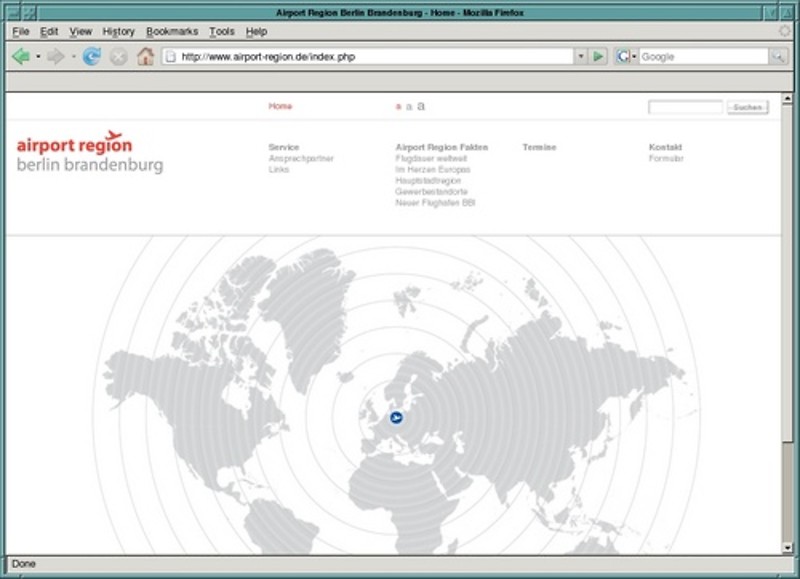Open Flugdauer weltweit link
Viewport: 800px width, 579px height.
point(431,158)
